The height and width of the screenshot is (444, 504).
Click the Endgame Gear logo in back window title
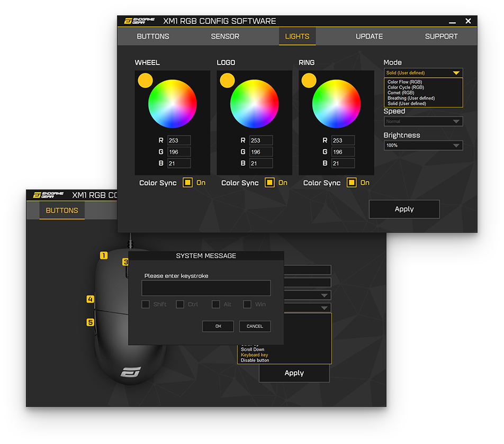49,195
